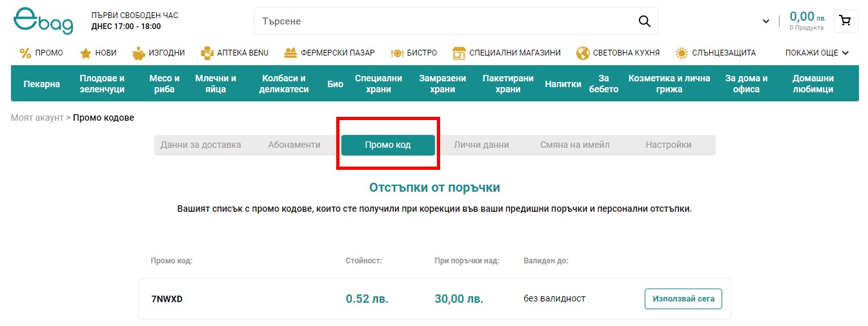This screenshot has width=868, height=326.
Task: Click the sun icon for Слънцезащита
Action: [x=681, y=53]
